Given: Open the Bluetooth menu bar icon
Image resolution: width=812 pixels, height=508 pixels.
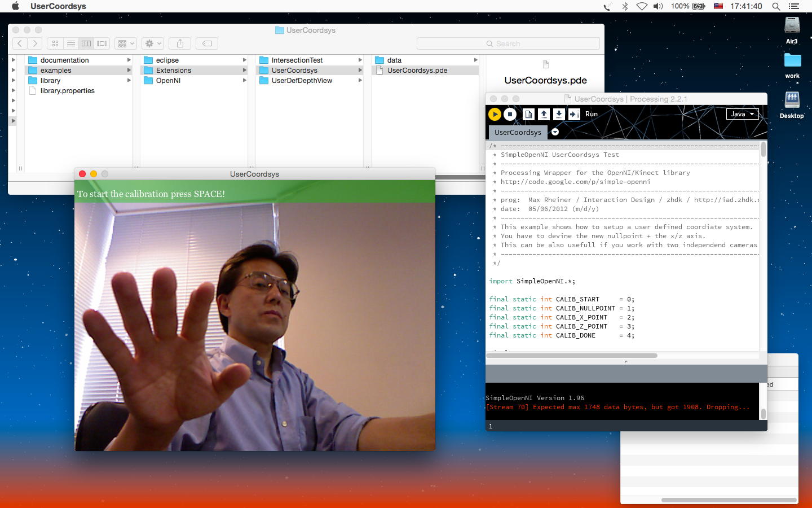Looking at the screenshot, I should point(625,6).
